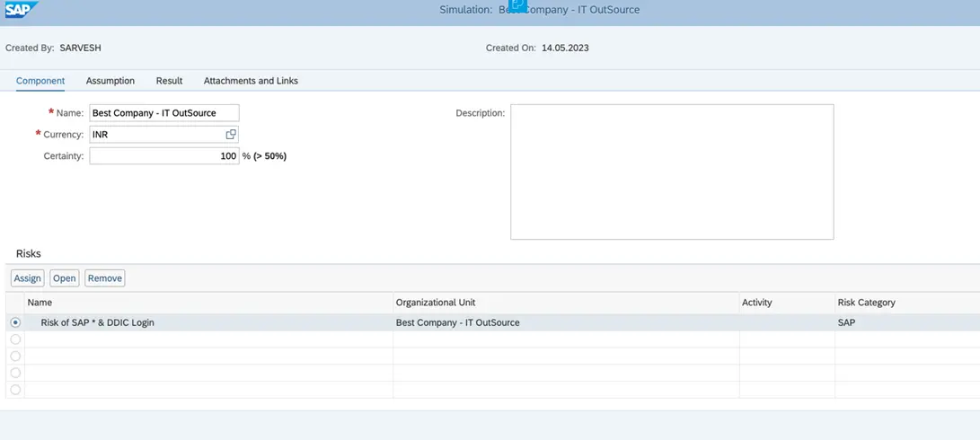Click into the Name input field
This screenshot has width=980, height=440.
pos(164,113)
